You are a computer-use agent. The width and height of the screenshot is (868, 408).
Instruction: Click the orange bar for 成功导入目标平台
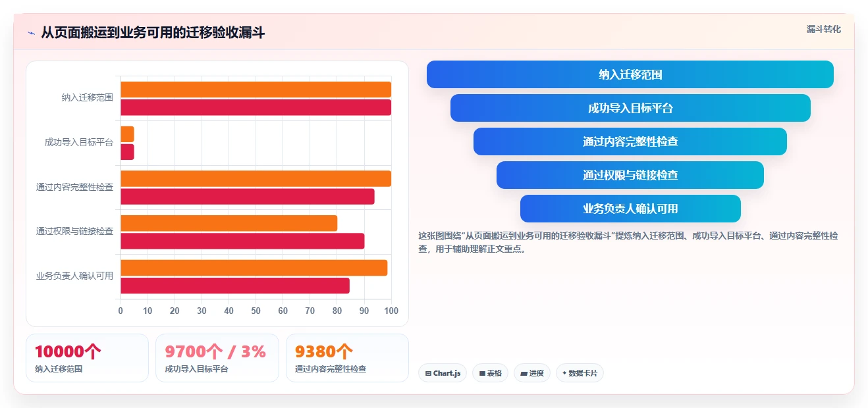point(127,134)
